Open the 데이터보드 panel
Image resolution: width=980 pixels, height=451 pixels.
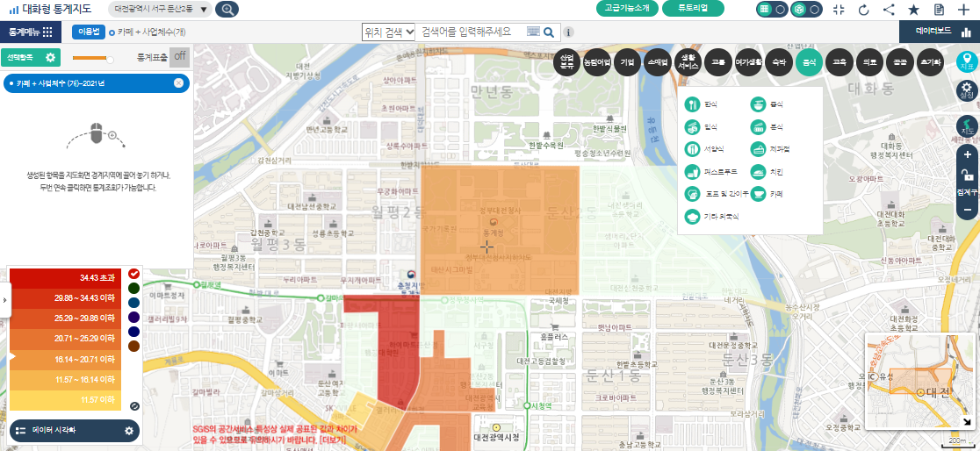(x=940, y=32)
